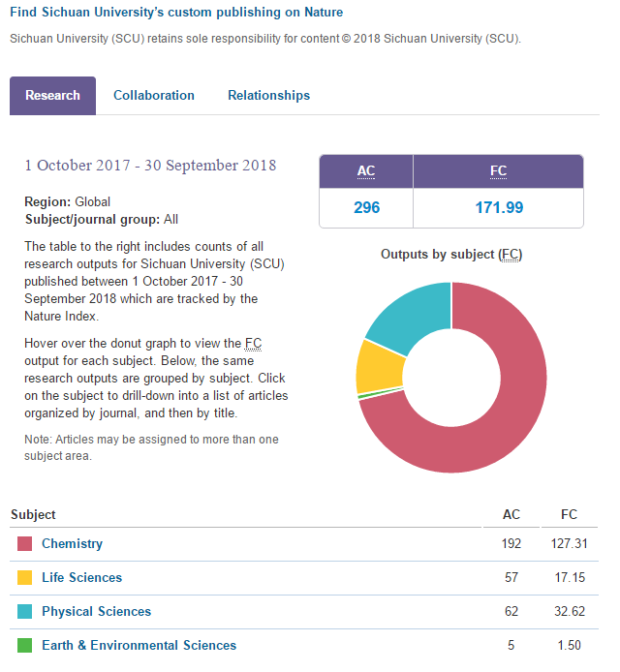Click the 'Region: Global' text
620x672 pixels.
[x=67, y=201]
